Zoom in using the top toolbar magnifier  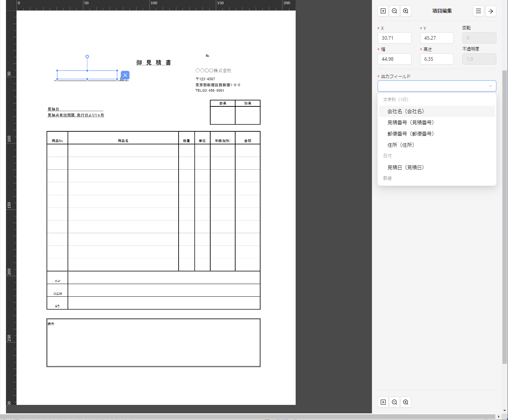pyautogui.click(x=406, y=11)
